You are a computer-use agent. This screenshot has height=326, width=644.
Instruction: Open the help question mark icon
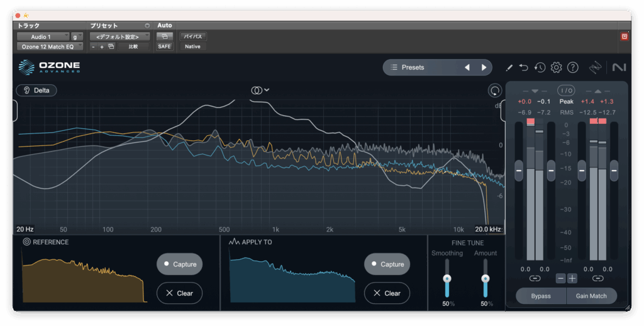(572, 67)
